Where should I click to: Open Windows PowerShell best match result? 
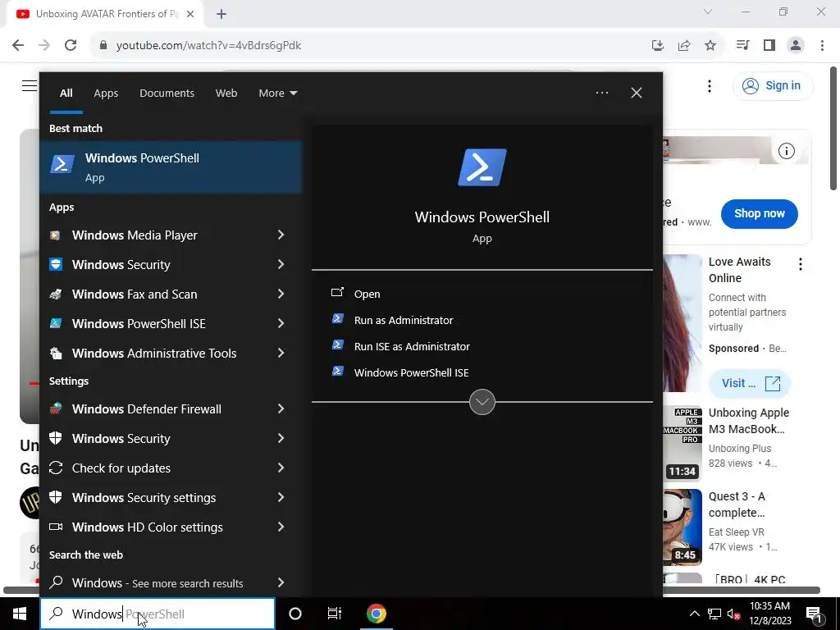pyautogui.click(x=171, y=167)
